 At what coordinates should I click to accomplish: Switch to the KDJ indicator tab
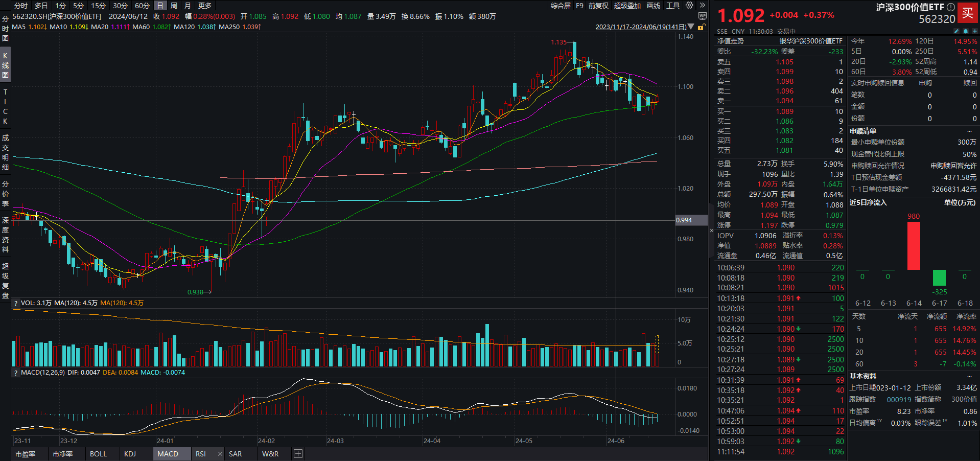coord(130,454)
